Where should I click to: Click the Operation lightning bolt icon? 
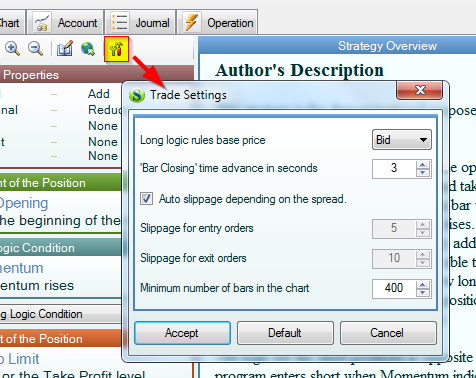point(191,23)
